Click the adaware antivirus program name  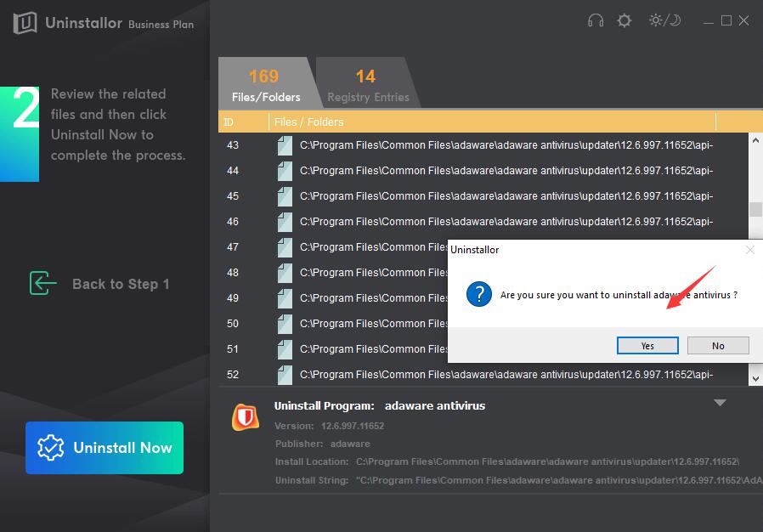(435, 406)
